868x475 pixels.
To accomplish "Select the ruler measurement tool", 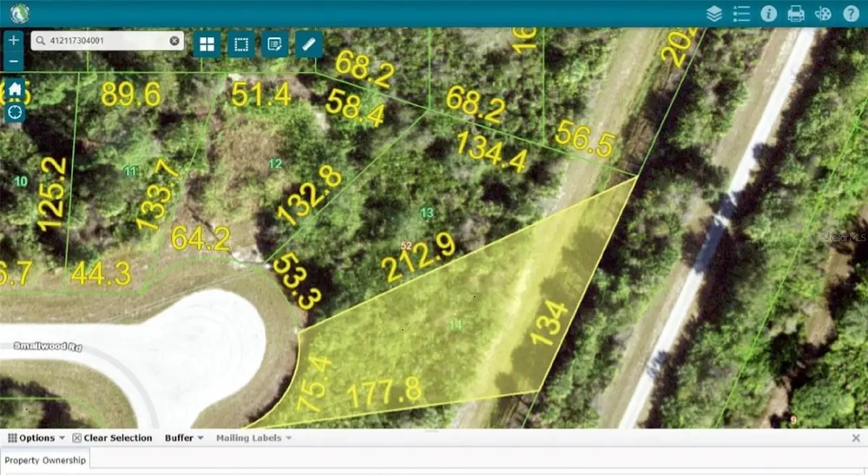I will tap(309, 45).
